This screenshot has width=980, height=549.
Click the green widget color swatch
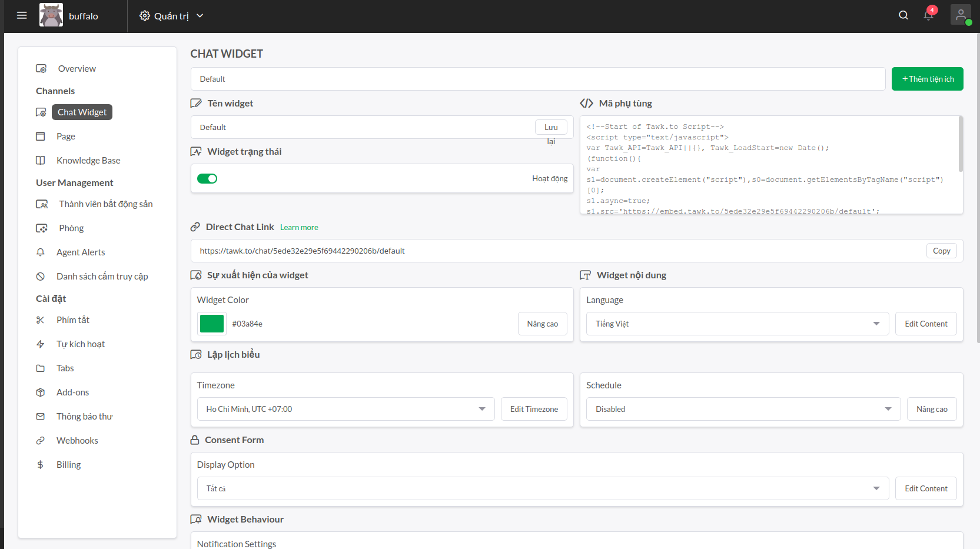(212, 324)
